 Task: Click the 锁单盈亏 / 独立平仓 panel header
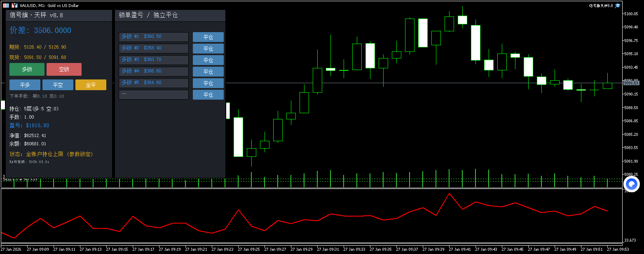point(170,16)
